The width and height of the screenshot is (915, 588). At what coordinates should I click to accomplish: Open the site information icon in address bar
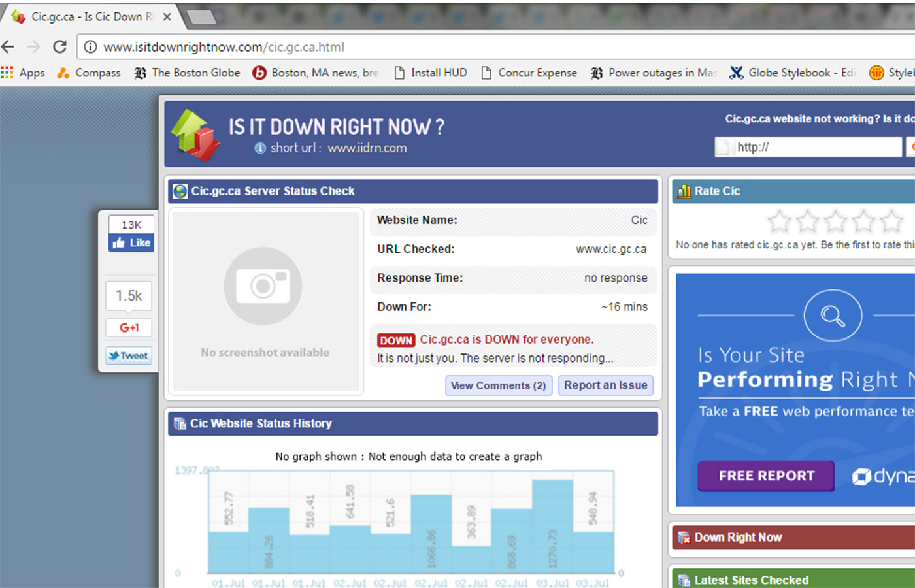click(x=91, y=47)
